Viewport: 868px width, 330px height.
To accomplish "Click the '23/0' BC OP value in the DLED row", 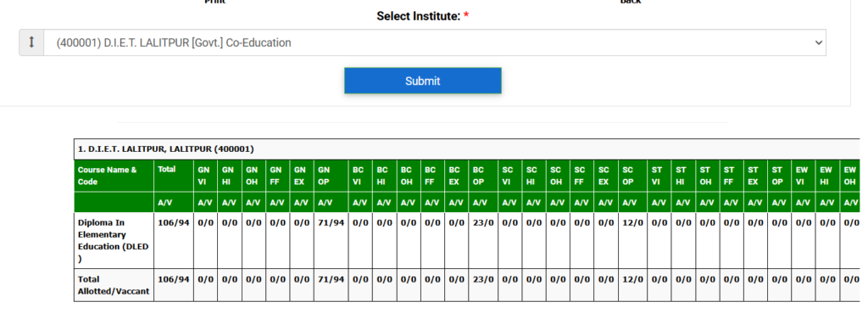I will tap(483, 222).
